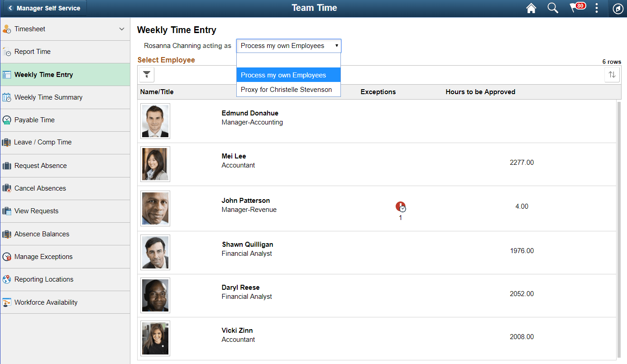The width and height of the screenshot is (627, 364).
Task: Go back via the Manager Self Service button
Action: click(43, 8)
